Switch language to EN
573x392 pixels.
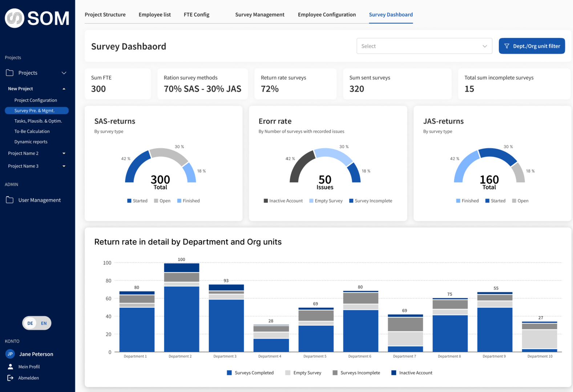point(44,323)
